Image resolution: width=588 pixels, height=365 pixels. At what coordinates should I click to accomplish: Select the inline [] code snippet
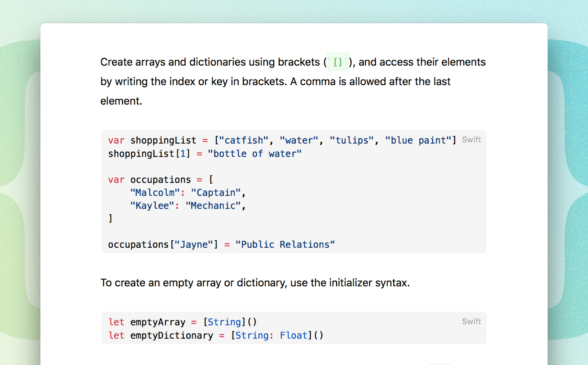pyautogui.click(x=338, y=62)
